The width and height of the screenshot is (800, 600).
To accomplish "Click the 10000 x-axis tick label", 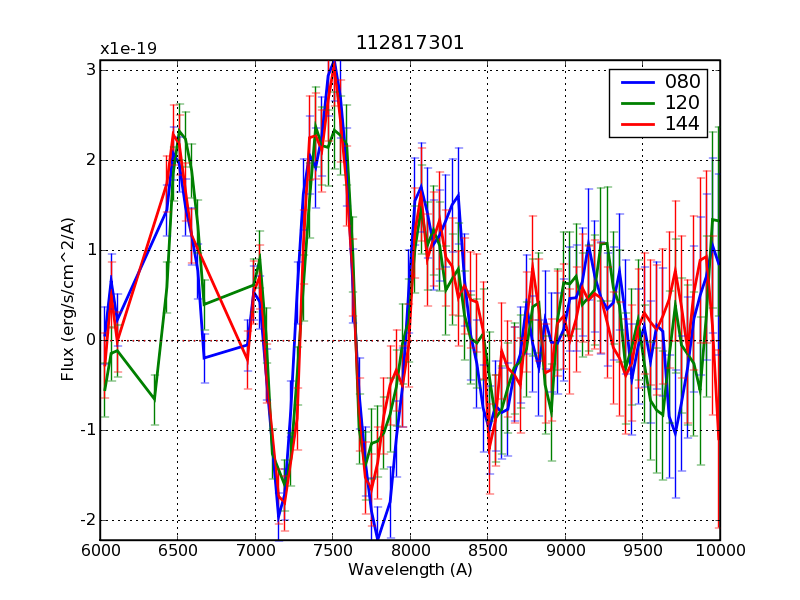I will click(720, 550).
